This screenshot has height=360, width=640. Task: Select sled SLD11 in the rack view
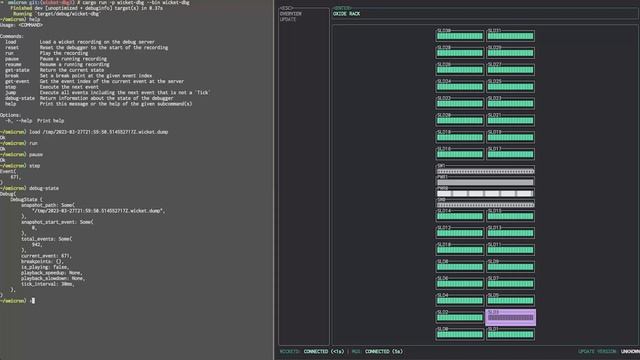(510, 250)
